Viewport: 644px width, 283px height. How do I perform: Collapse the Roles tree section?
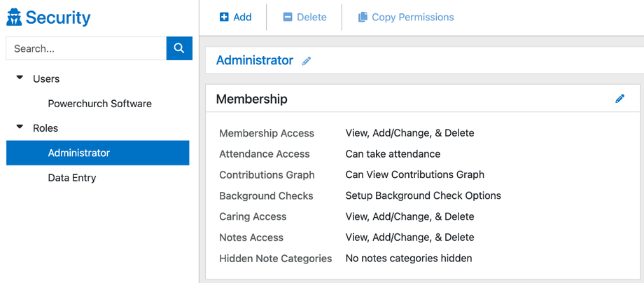tap(20, 127)
